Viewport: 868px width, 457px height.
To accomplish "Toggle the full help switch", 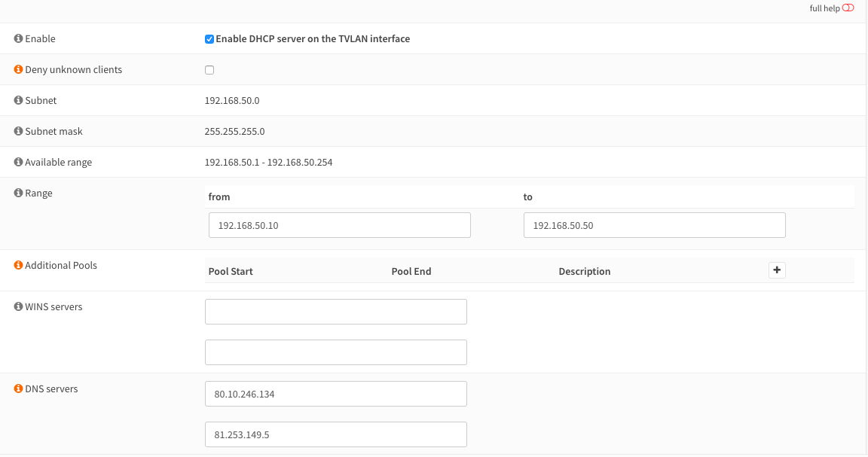I will pyautogui.click(x=848, y=8).
